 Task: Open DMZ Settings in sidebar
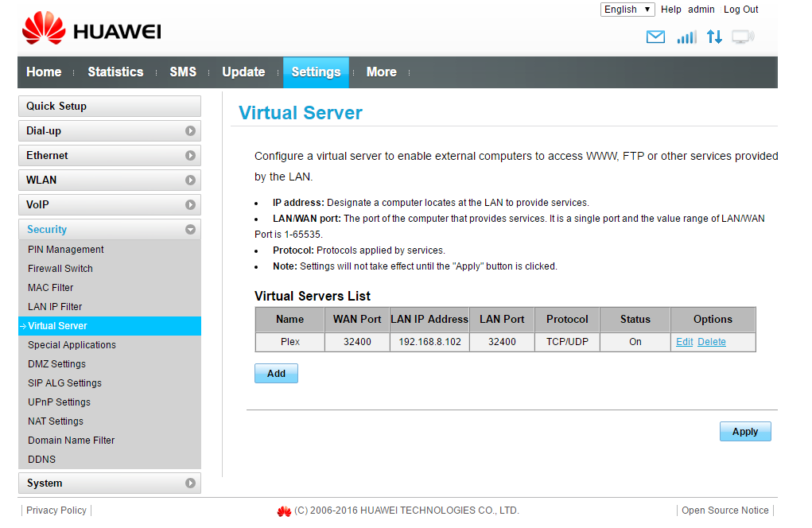pyautogui.click(x=56, y=364)
